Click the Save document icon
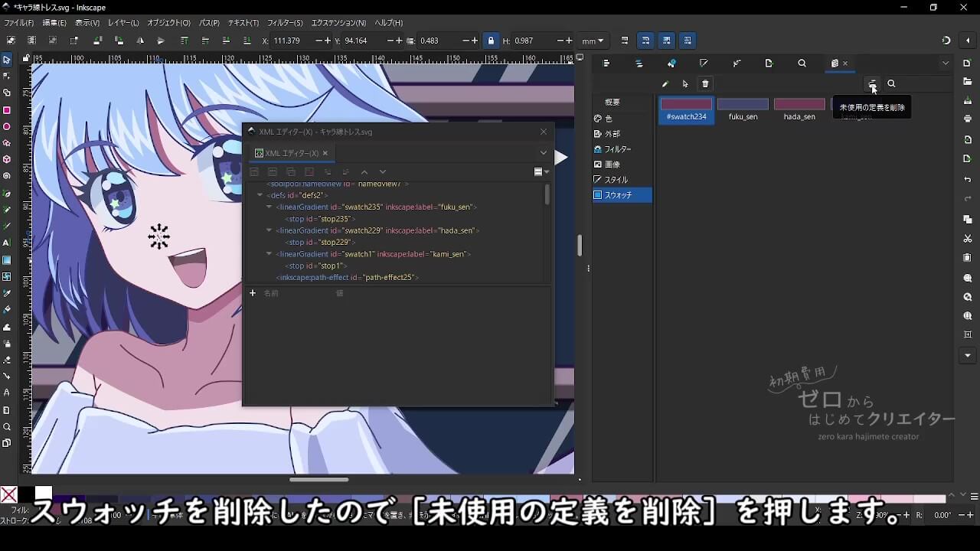The height and width of the screenshot is (551, 980). [x=968, y=100]
